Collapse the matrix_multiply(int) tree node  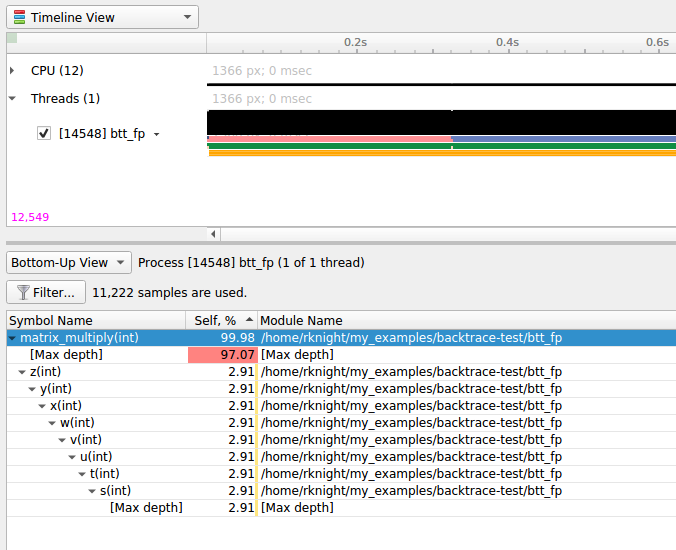point(12,338)
